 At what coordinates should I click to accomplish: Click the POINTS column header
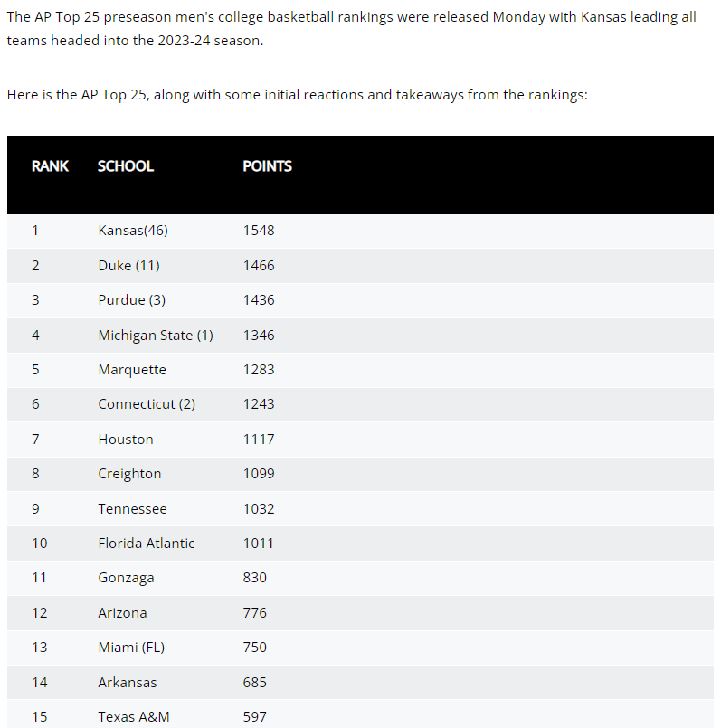(x=267, y=166)
